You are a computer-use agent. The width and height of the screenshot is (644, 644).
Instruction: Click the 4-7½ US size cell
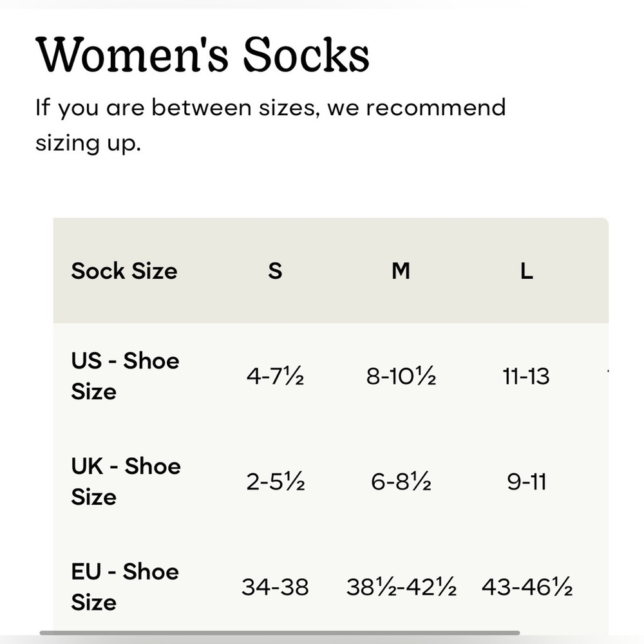click(275, 376)
